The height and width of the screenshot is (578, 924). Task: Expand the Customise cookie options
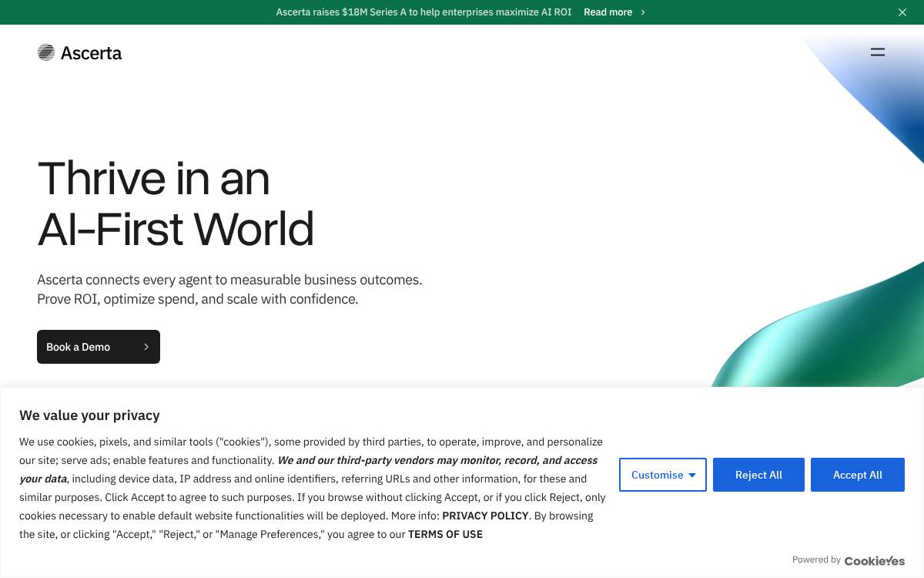[663, 475]
